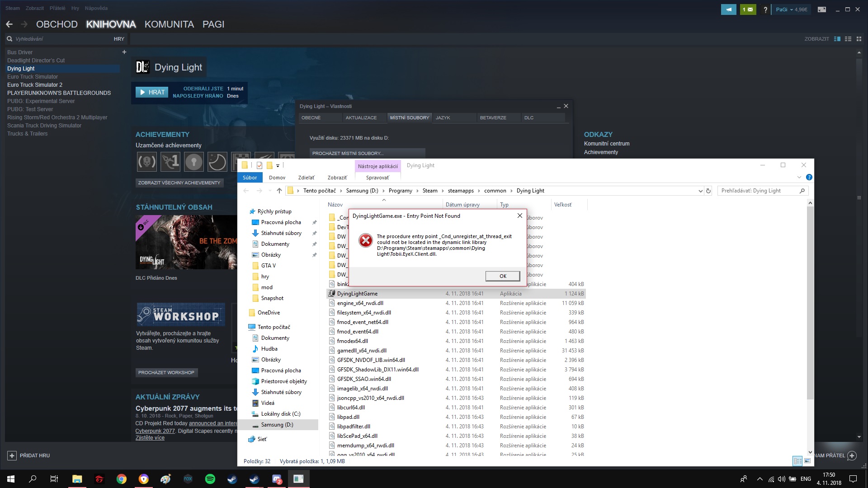Screen dimensions: 868x488
Task: Enter Big Picture mode icon
Action: click(x=822, y=9)
